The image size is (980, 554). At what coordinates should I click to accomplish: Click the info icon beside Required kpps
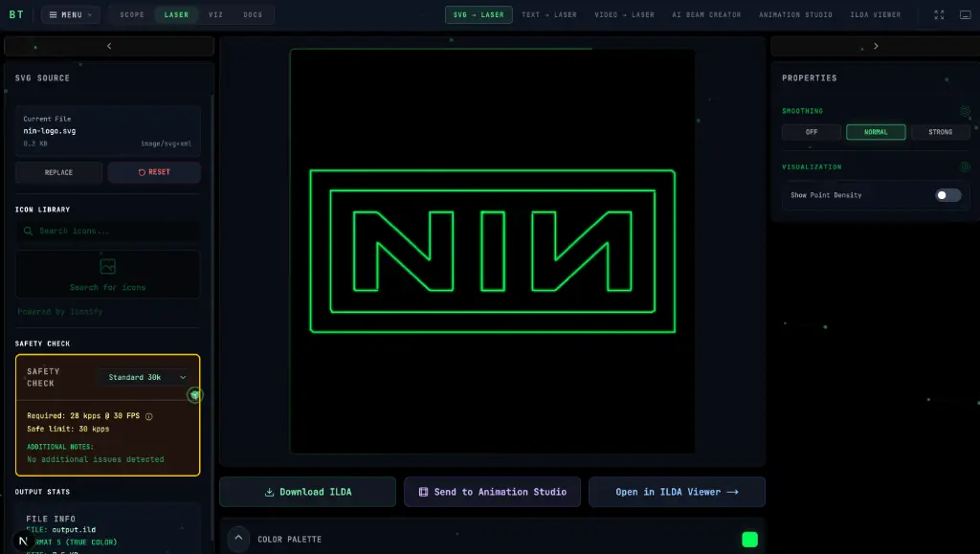click(x=148, y=416)
